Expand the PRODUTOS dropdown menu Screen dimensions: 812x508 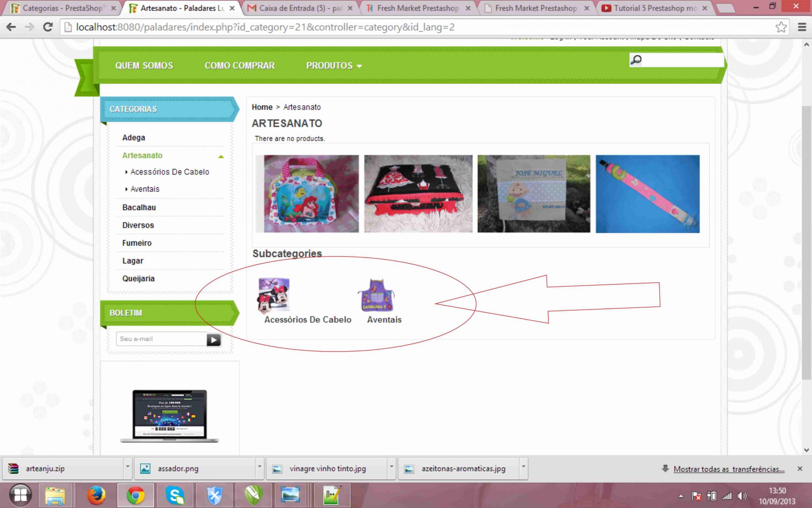(334, 66)
